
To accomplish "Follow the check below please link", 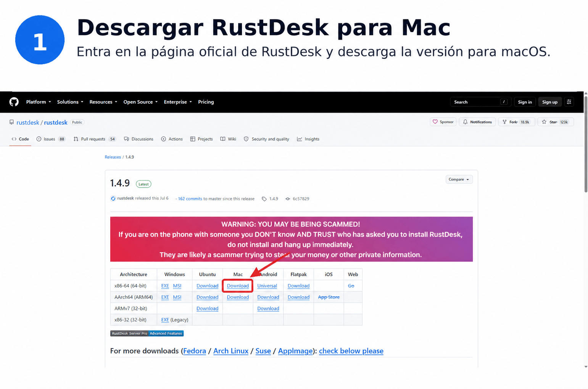I will [351, 351].
